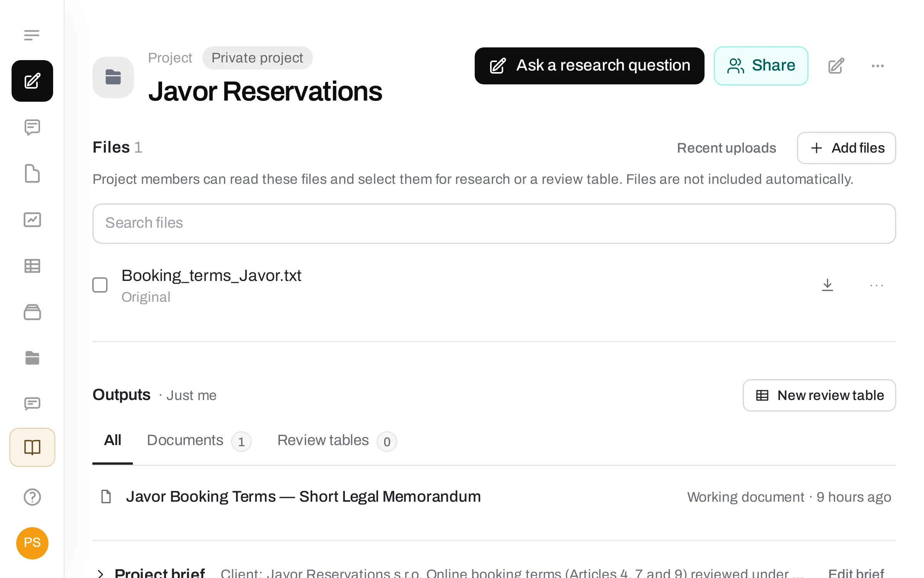
Task: Select the Booking_terms_Javor.txt checkbox
Action: point(100,285)
